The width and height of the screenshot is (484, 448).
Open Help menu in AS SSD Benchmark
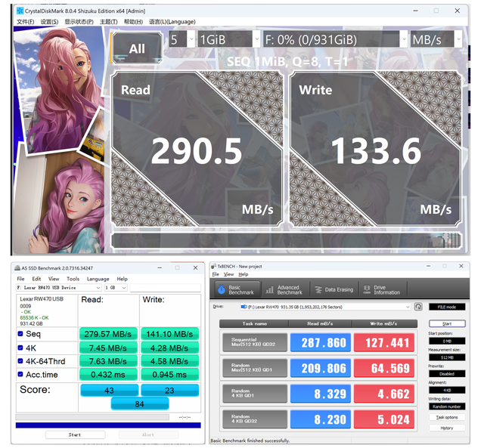pyautogui.click(x=122, y=279)
